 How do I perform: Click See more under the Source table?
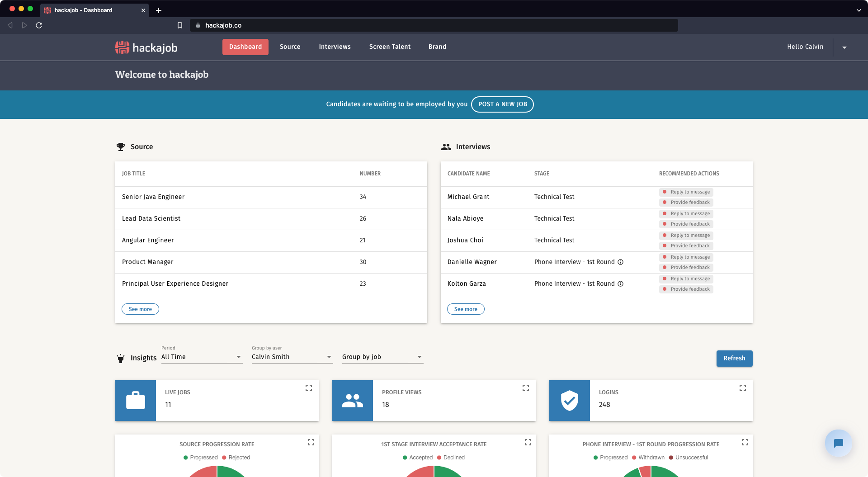[140, 309]
